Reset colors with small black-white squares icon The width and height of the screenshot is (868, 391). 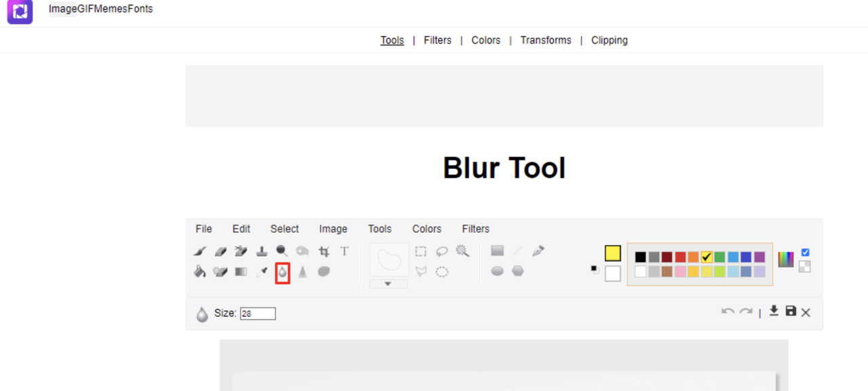coord(595,269)
